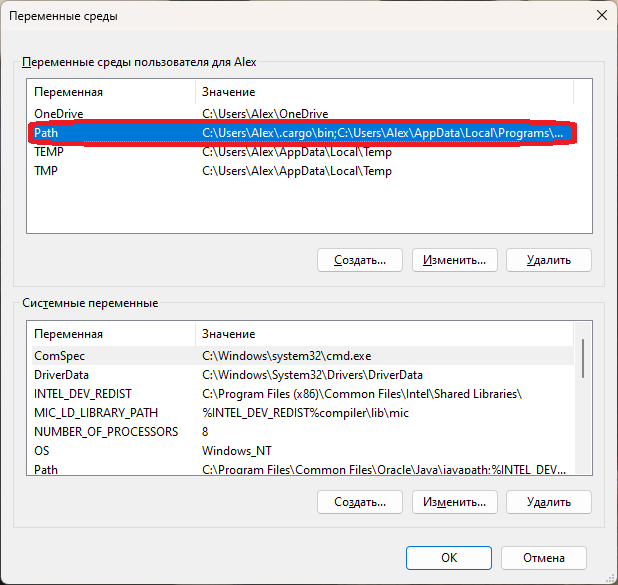This screenshot has height=585, width=618.
Task: Select the NUMBER_OF_PROCESSORS system variable
Action: (x=302, y=431)
